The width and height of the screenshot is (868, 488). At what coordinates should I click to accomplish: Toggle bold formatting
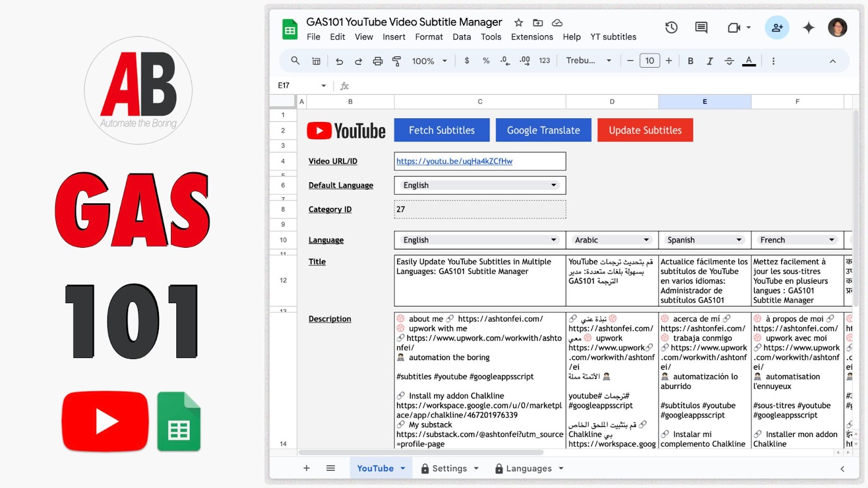click(x=691, y=61)
